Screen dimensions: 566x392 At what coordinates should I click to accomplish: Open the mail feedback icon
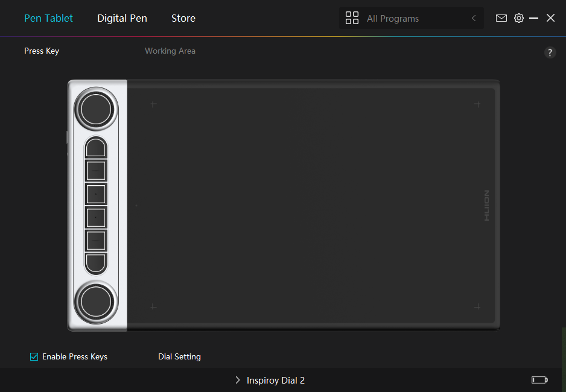tap(501, 18)
